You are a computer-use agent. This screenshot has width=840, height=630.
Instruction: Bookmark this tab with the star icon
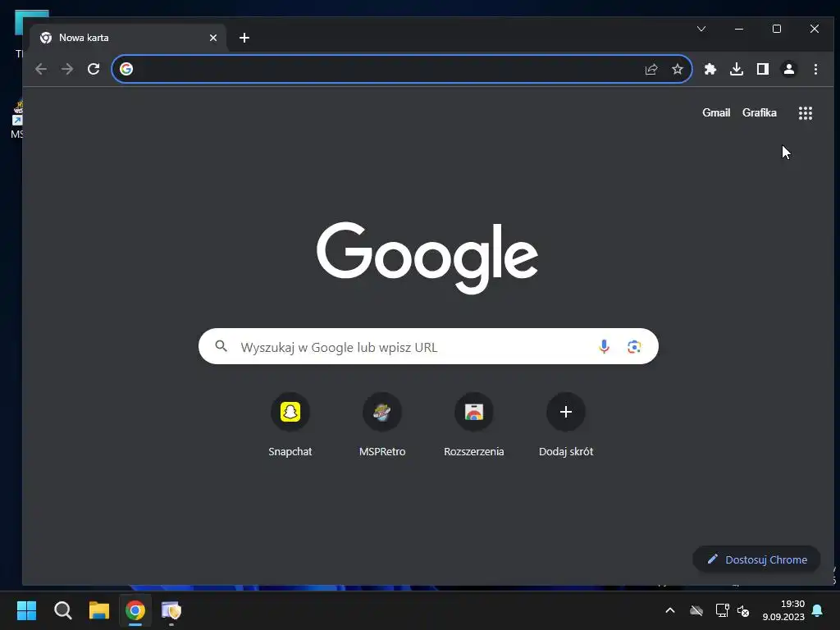tap(678, 69)
